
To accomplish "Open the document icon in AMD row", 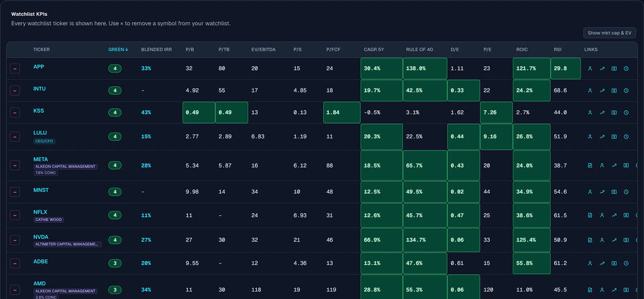I will (x=590, y=290).
